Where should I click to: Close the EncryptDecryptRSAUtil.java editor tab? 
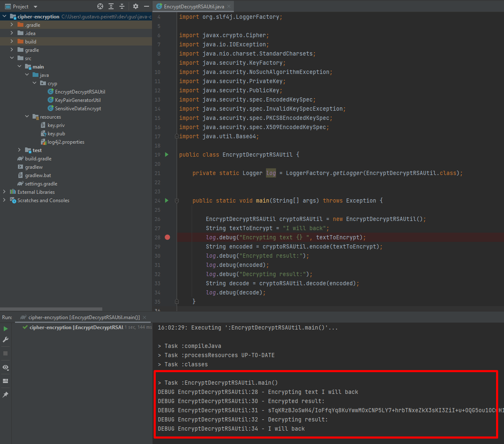click(229, 7)
